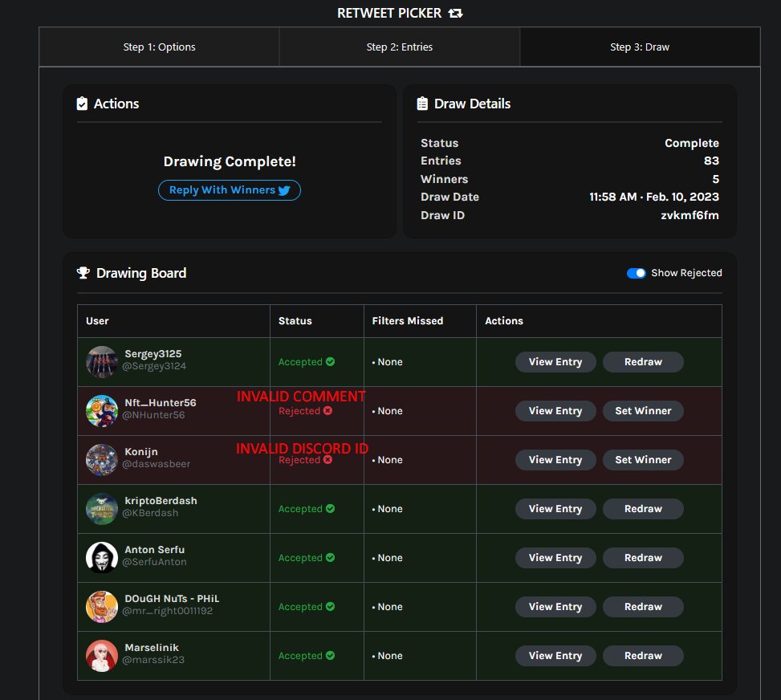Click the Reply With Winners button
The height and width of the screenshot is (700, 781).
click(229, 189)
